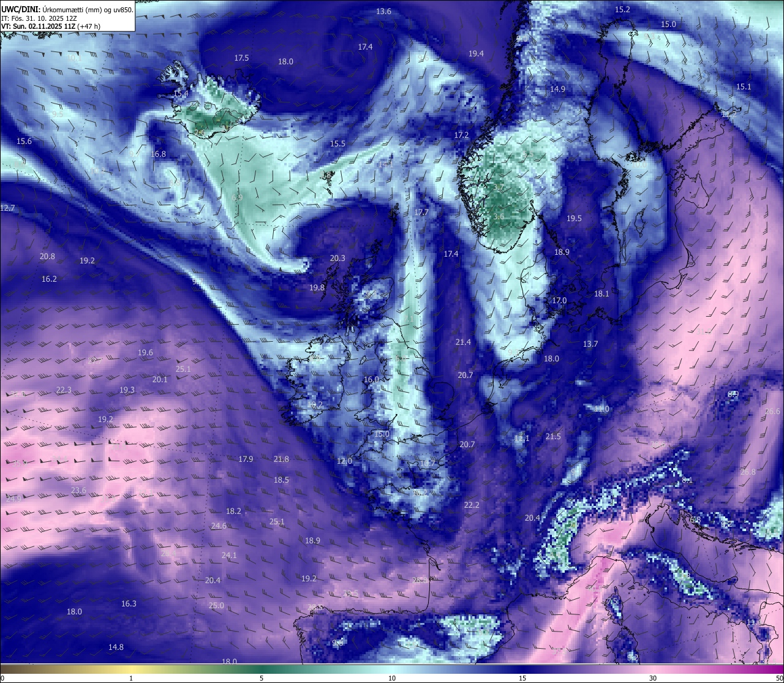Click the UWC/DINI Úrkomumætti title line
This screenshot has height=683, width=784.
coord(67,9)
